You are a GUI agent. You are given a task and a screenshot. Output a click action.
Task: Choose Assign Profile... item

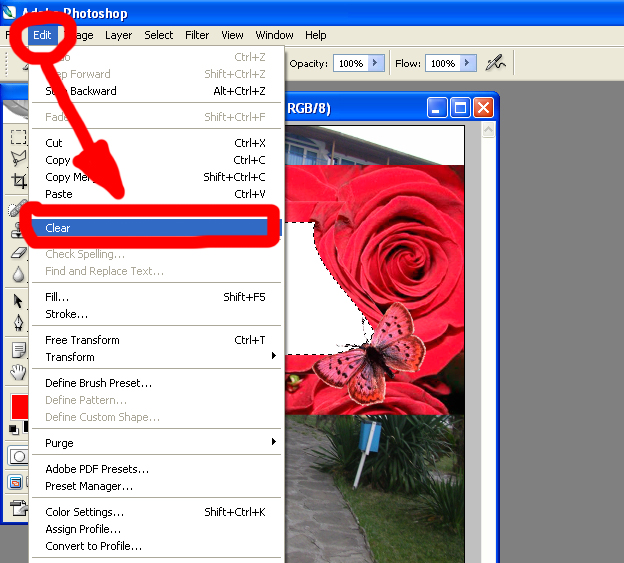pyautogui.click(x=156, y=529)
